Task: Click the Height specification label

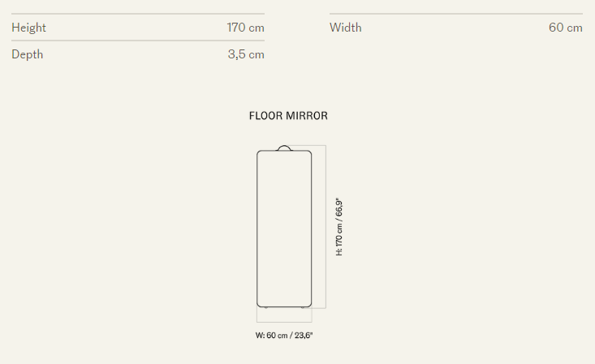Action: 28,28
